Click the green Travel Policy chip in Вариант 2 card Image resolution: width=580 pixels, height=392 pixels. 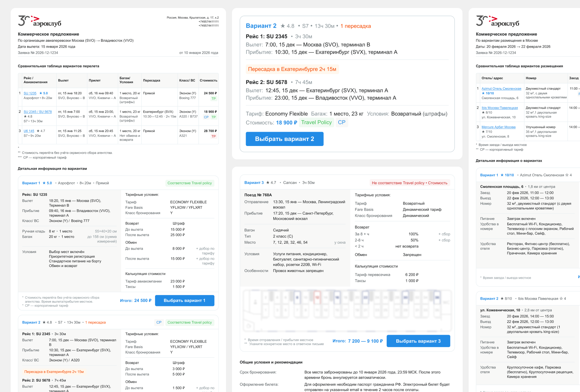(x=316, y=122)
